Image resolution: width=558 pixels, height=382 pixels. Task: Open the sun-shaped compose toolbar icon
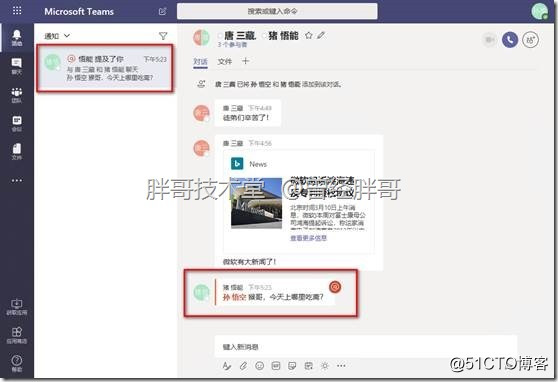(325, 366)
